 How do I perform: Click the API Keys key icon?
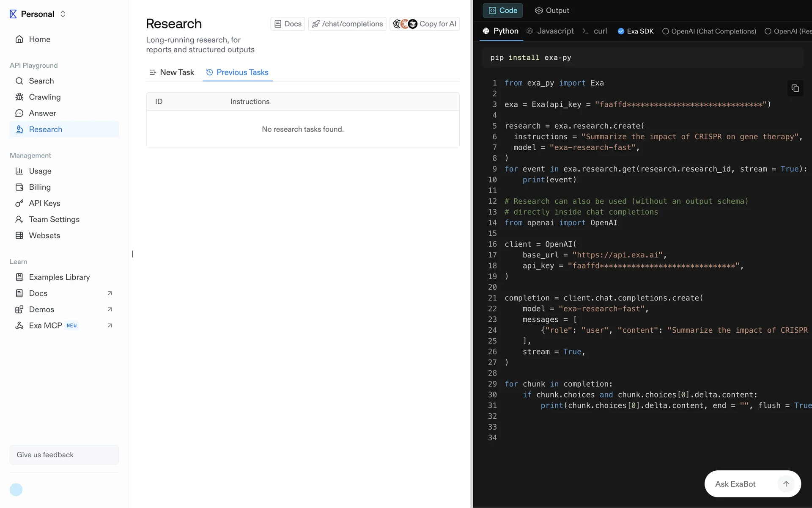pos(19,203)
